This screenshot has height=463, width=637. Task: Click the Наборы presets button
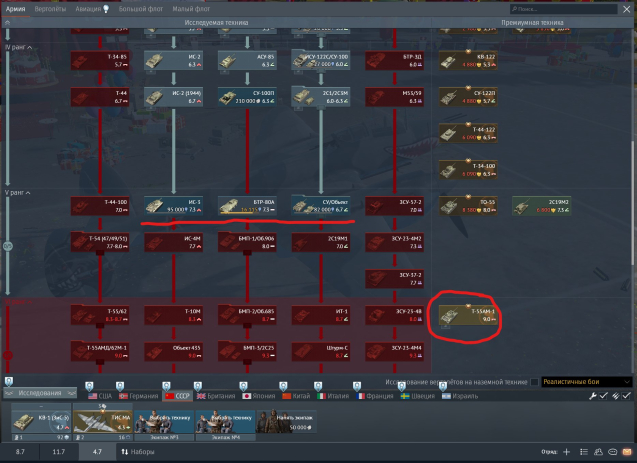coord(138,452)
